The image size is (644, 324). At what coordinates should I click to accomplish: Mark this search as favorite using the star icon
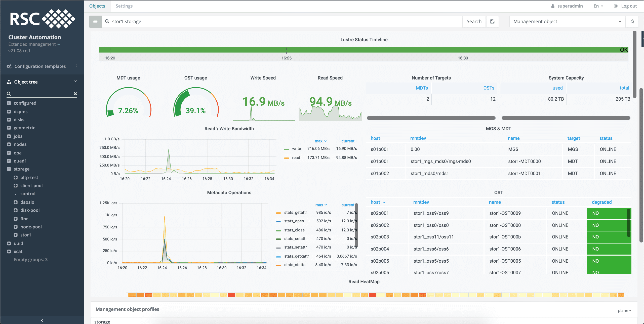click(x=632, y=21)
